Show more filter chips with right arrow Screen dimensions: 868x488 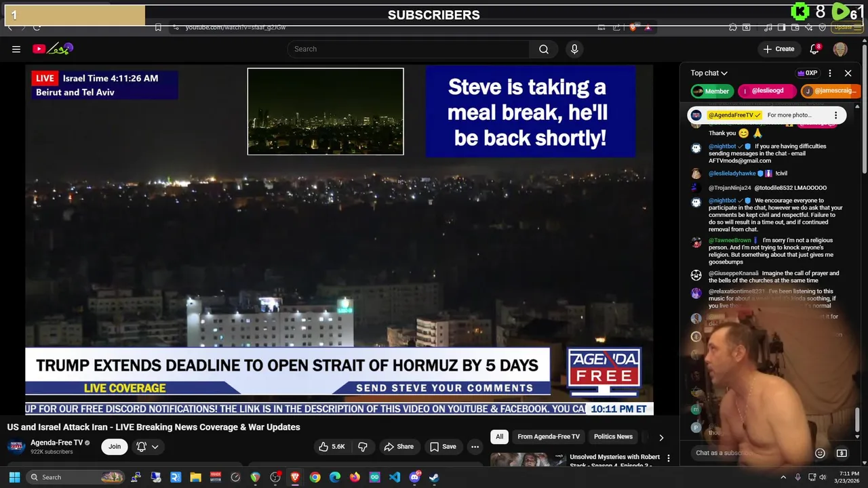661,437
